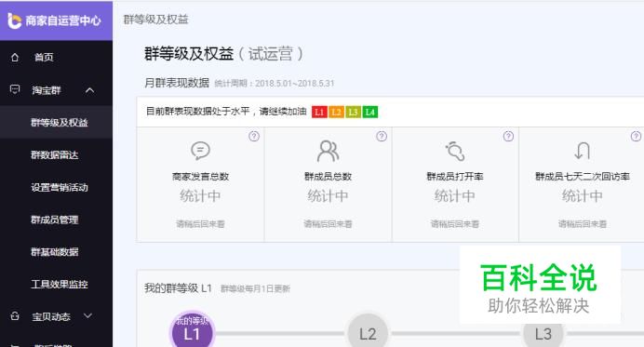Open 群成员管理 in the sidebar
644x347 pixels.
point(56,220)
